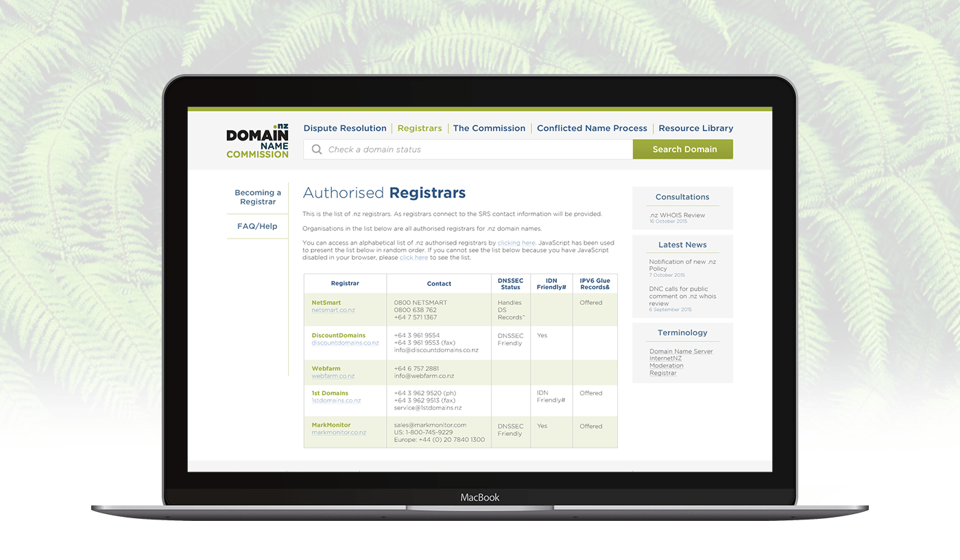Open the Registrars menu item
The image size is (960, 560).
420,128
